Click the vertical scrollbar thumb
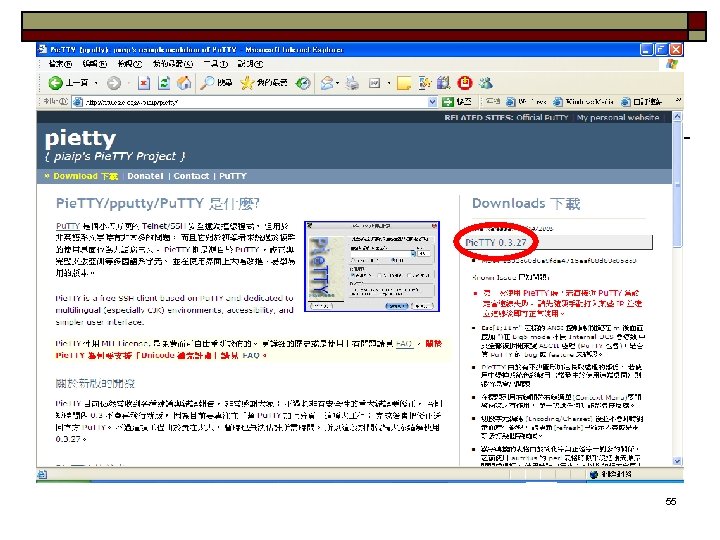The height and width of the screenshot is (540, 720). 677,185
